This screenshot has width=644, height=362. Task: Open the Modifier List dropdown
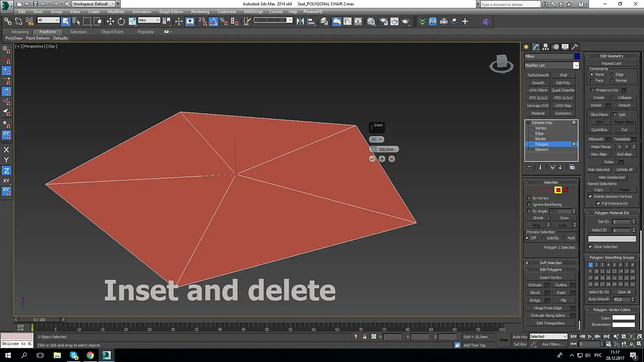click(x=576, y=65)
